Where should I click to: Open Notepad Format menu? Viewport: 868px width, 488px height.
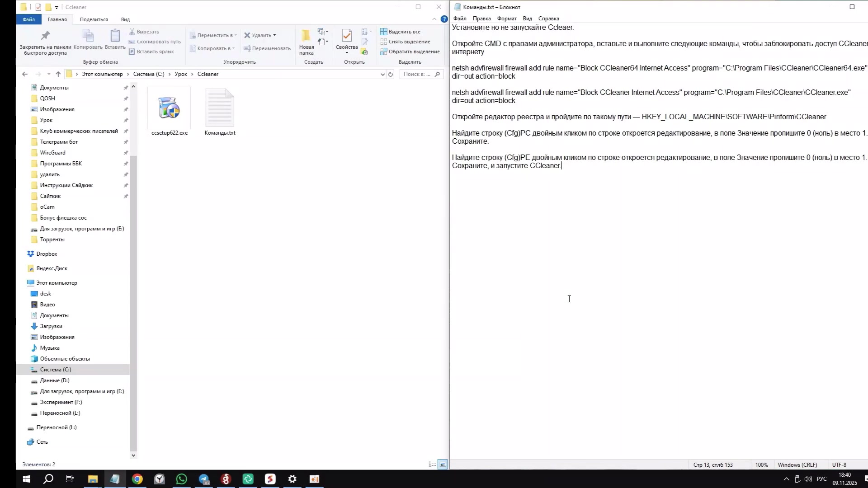(x=506, y=19)
